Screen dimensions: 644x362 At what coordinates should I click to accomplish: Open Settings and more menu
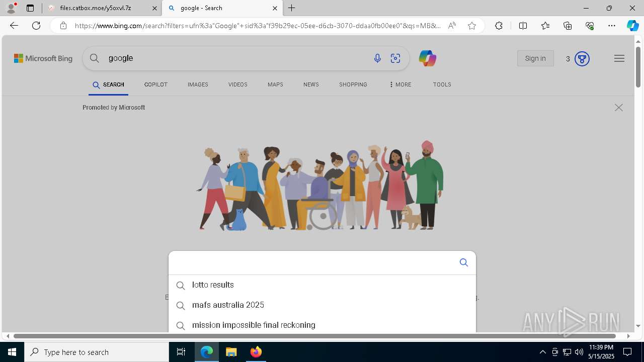pos(612,26)
